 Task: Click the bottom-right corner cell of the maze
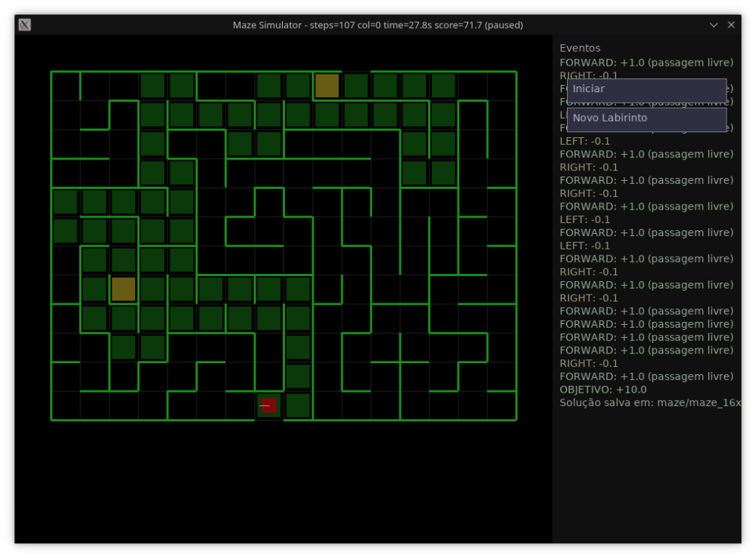coord(501,405)
